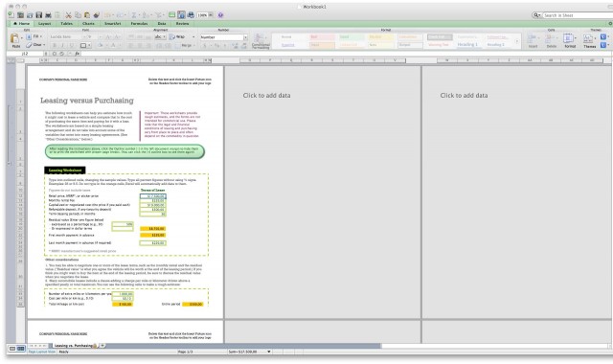The width and height of the screenshot is (613, 364).
Task: Open the Sum status bar dropdown
Action: pyautogui.click(x=269, y=352)
